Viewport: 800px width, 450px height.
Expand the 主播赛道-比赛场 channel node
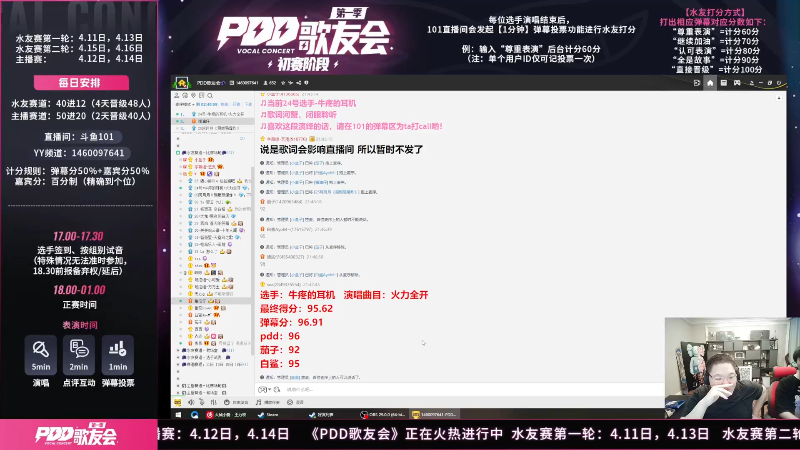178,386
